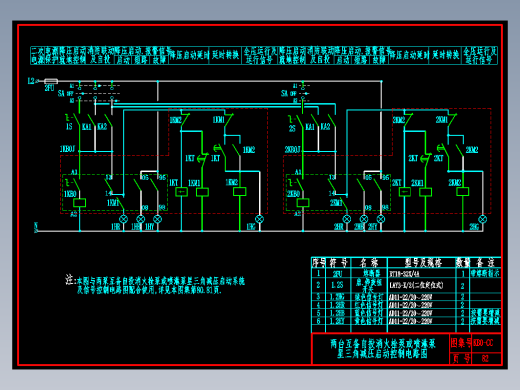Image resolution: width=520 pixels, height=390 pixels.
Task: Click the 页号 label in title block
Action: click(461, 358)
